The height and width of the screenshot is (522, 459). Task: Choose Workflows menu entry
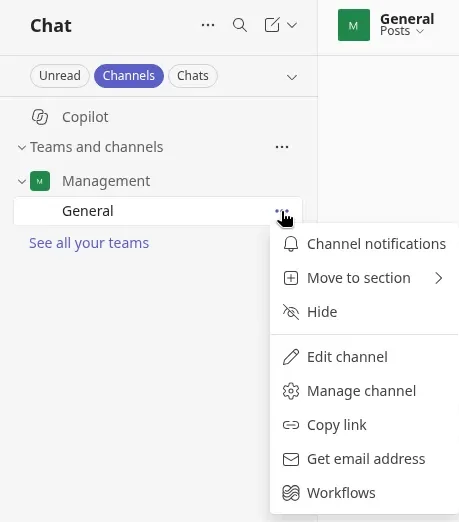point(364,493)
